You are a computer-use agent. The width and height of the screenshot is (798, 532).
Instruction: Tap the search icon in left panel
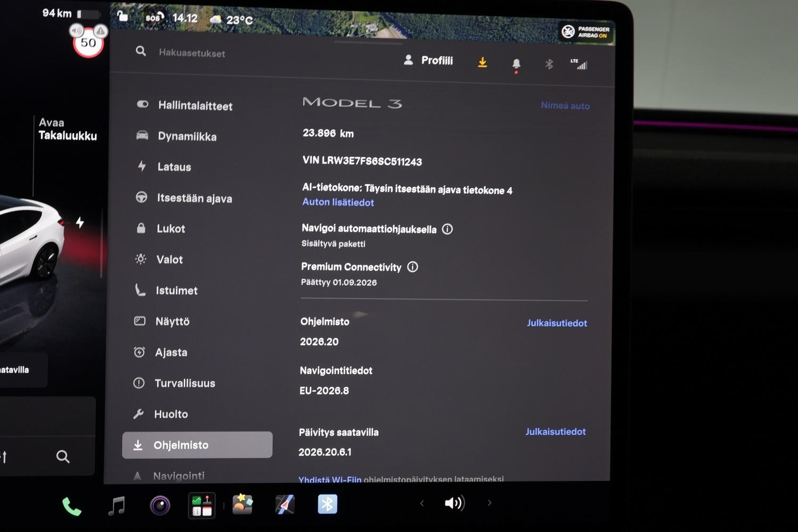(x=63, y=456)
